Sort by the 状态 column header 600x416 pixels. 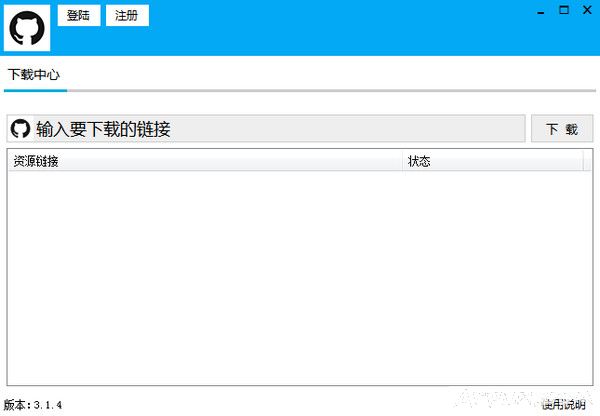tap(492, 161)
